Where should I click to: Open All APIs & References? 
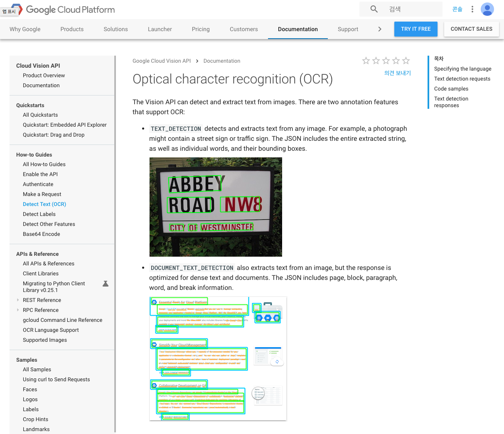[49, 264]
